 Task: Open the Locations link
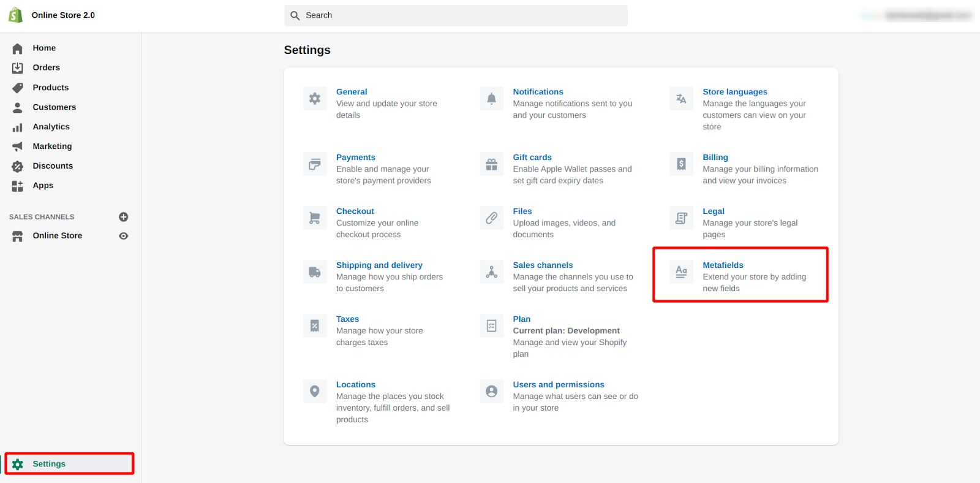356,385
